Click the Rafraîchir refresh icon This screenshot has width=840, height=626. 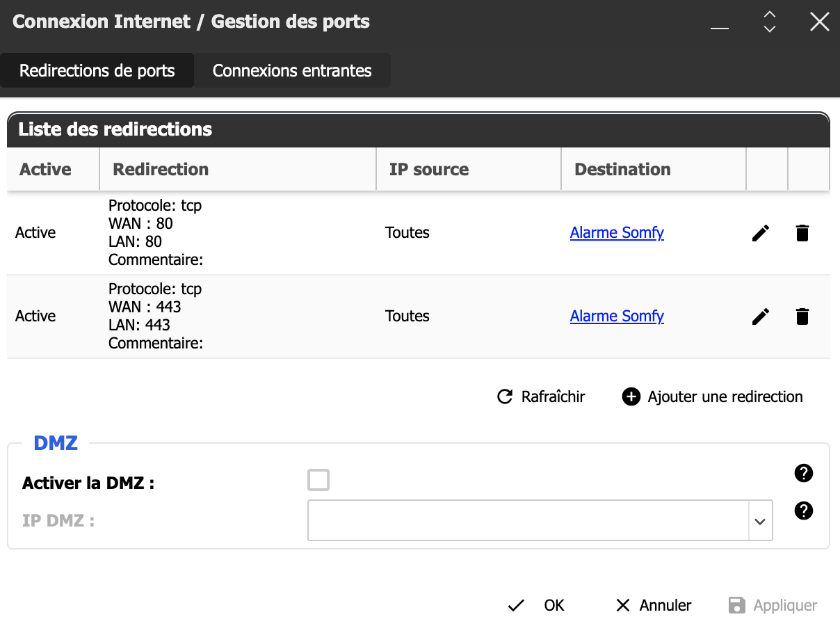click(x=505, y=397)
